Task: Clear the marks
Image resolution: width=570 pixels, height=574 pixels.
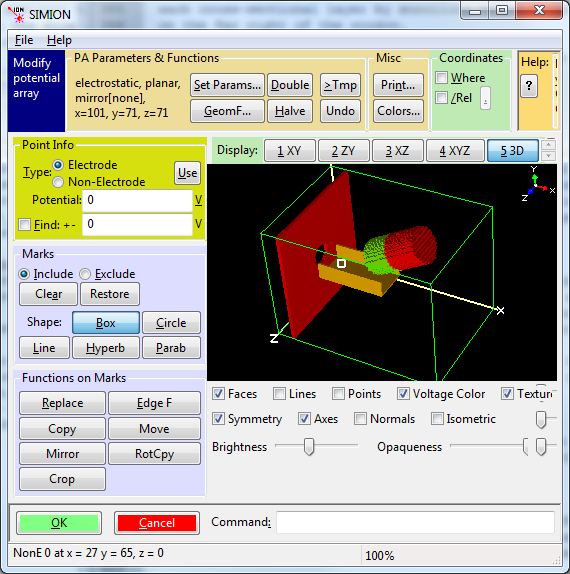Action: (x=48, y=294)
